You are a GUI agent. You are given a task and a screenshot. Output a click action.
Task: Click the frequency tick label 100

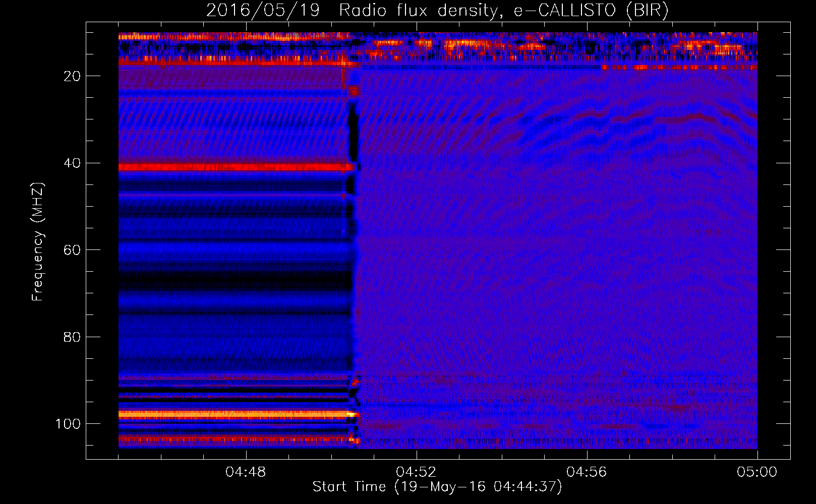[68, 424]
